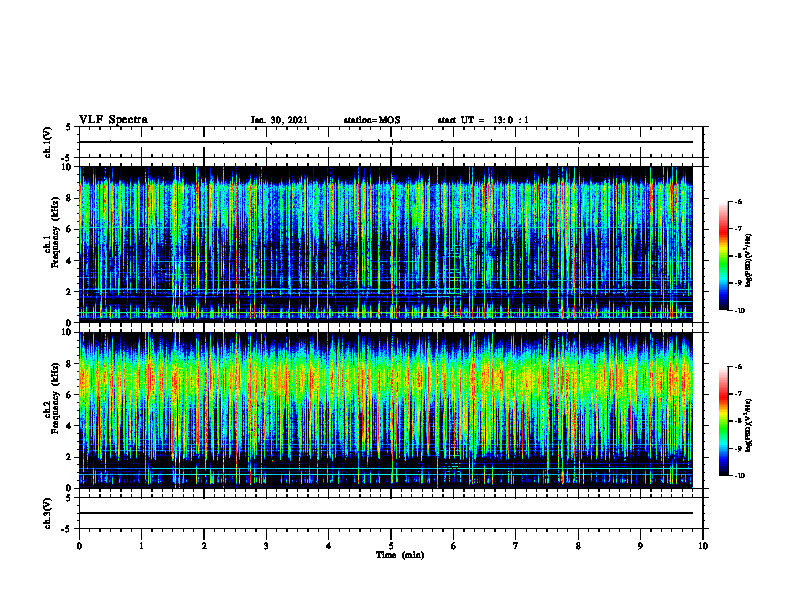Click the '-6' label on ch.1 color bar
This screenshot has height=612, width=792.
click(738, 201)
